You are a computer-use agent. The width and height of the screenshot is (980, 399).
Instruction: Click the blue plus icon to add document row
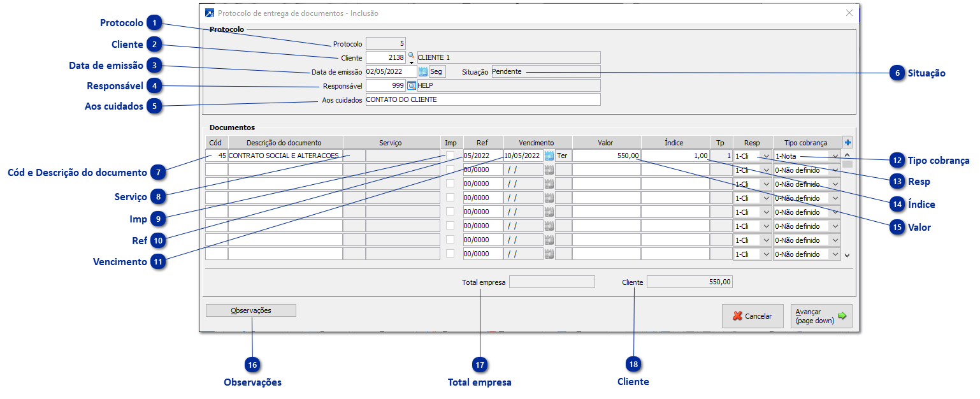tap(847, 143)
